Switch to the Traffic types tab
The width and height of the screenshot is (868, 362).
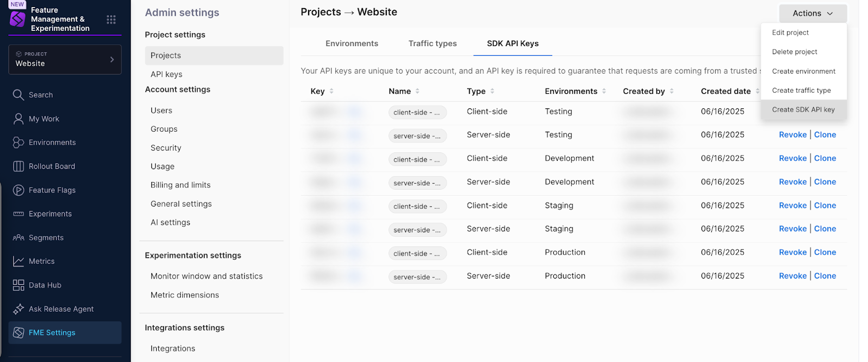tap(432, 43)
